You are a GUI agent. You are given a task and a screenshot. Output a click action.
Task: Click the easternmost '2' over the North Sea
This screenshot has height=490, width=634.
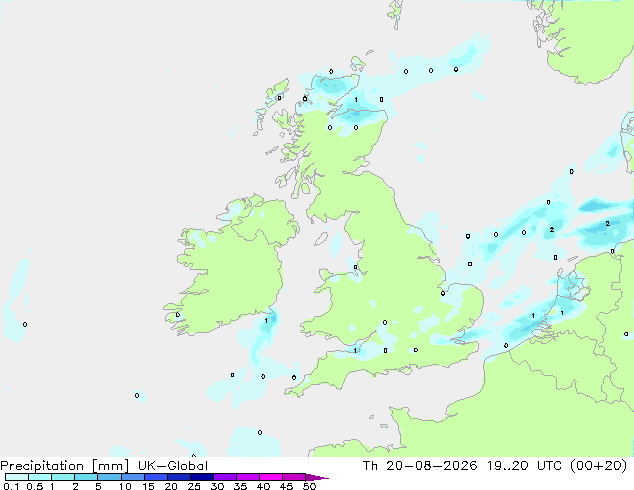pyautogui.click(x=607, y=223)
